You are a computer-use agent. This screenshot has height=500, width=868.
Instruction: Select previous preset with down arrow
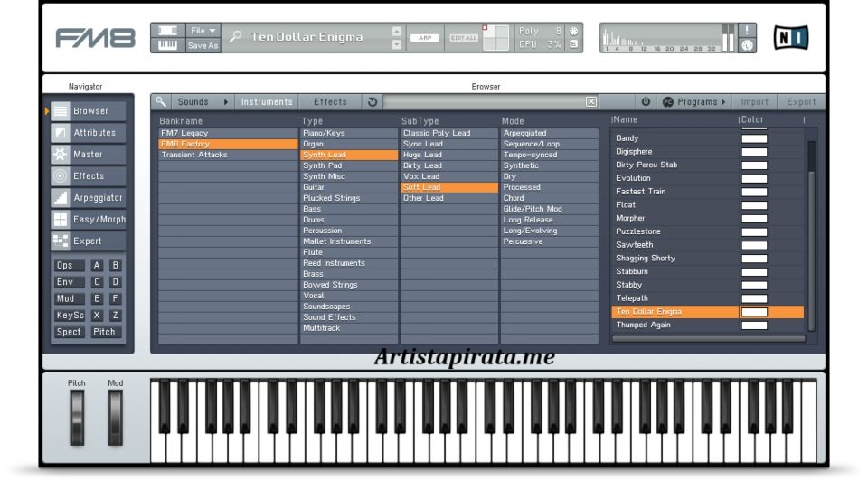click(x=397, y=44)
